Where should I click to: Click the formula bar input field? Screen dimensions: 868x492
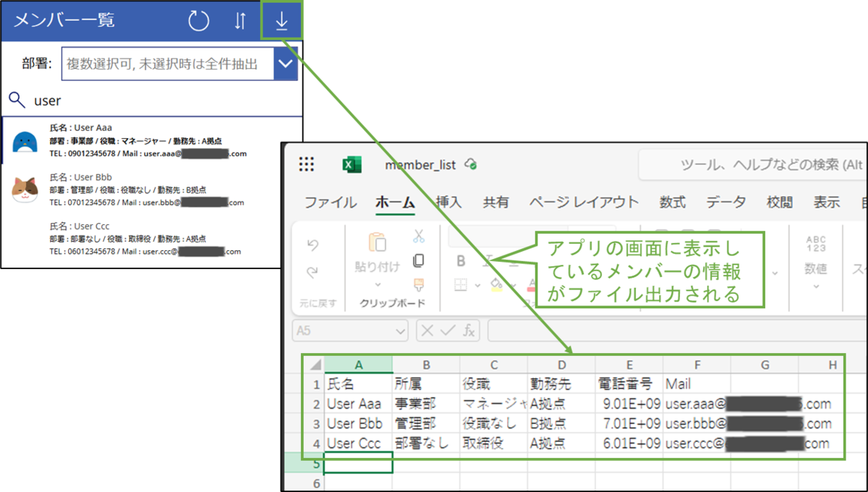677,331
